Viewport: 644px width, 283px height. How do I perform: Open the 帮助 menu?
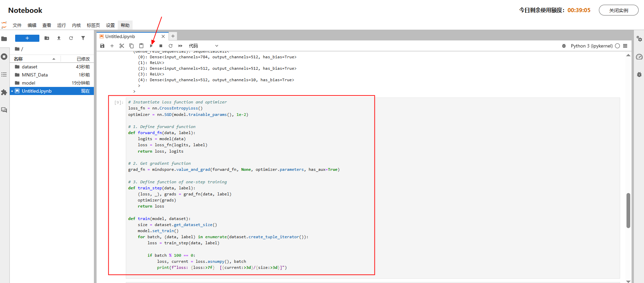point(125,25)
